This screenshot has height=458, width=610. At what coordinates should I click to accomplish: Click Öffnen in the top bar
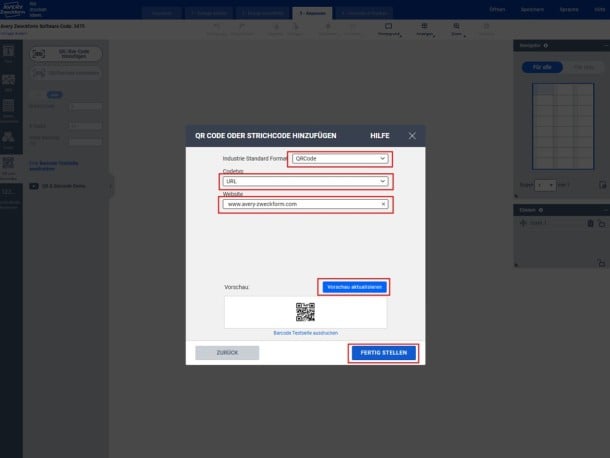pos(497,9)
